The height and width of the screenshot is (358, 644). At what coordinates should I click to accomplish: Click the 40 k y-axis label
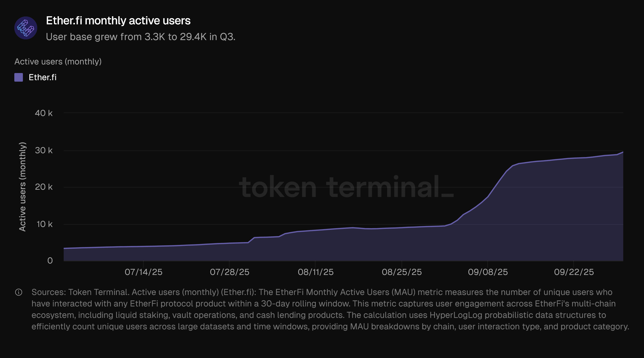44,113
